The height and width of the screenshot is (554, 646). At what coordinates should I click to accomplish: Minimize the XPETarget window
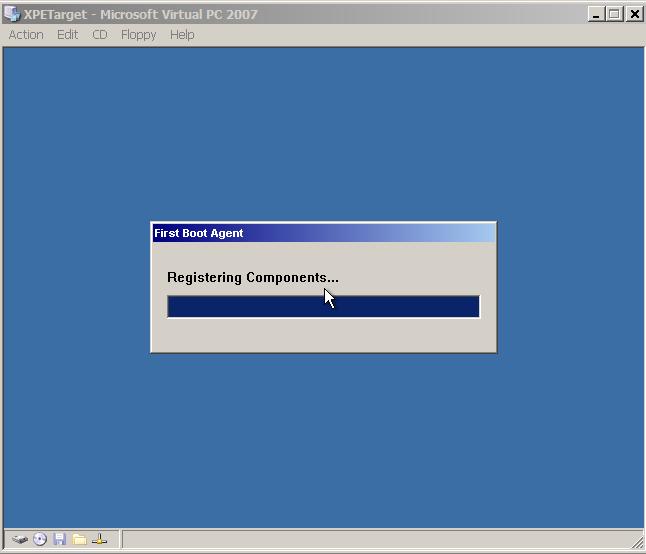click(596, 14)
